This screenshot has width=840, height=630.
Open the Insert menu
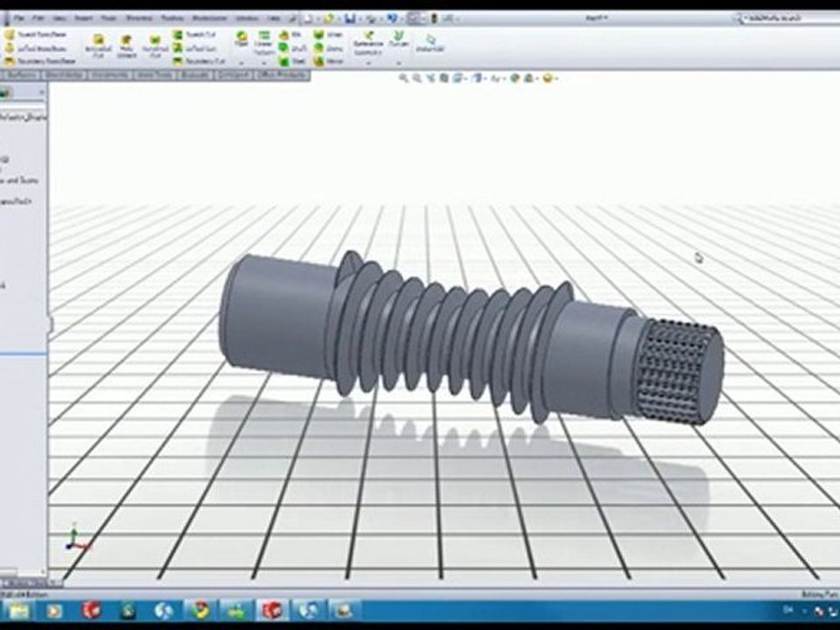tap(84, 18)
